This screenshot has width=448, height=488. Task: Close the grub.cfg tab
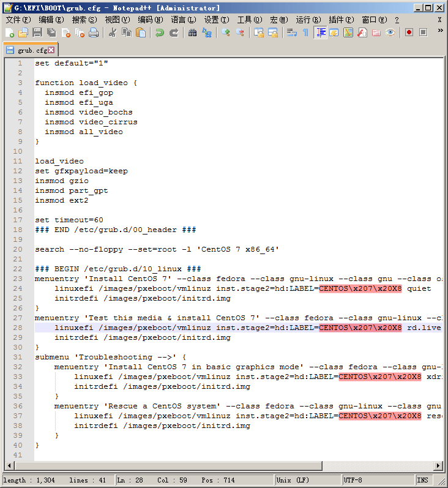coord(51,50)
